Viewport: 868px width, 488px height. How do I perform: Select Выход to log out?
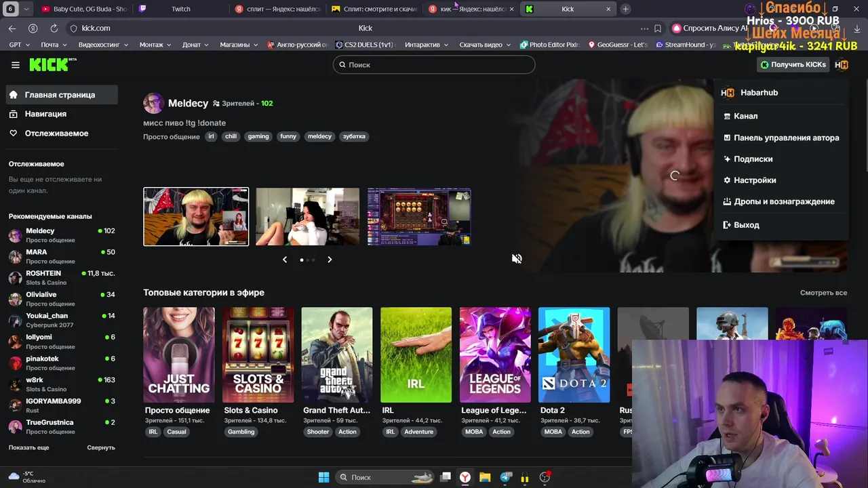741,225
